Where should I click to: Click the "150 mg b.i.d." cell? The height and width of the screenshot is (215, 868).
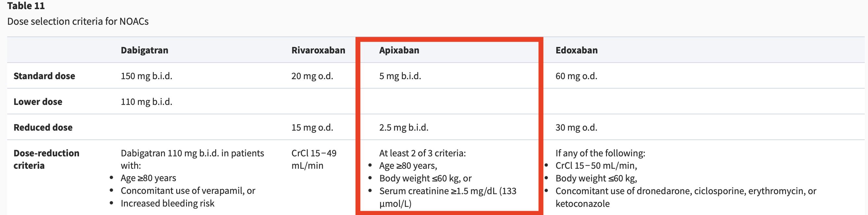(x=146, y=76)
